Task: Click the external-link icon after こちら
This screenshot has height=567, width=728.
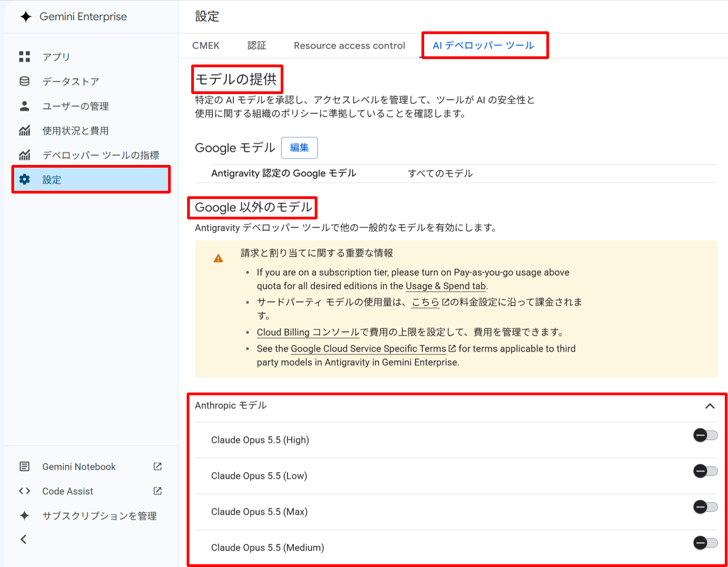Action: 446,302
